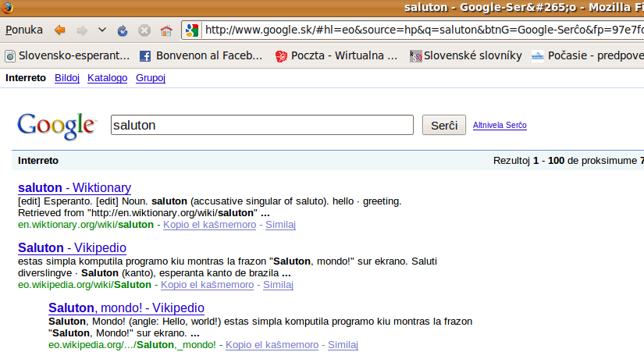Open the Ponuka menu
644x352 pixels.
(x=24, y=30)
